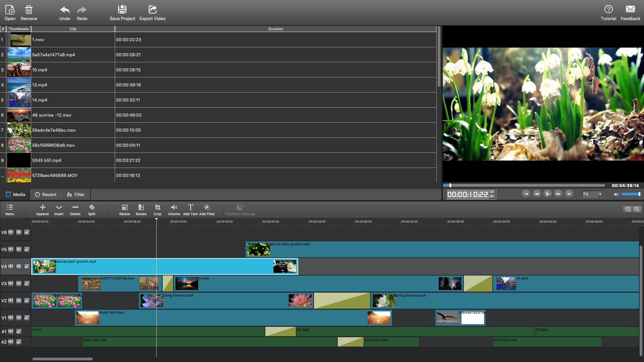Click the Natural plant growth thumbnail on V4
The image size is (644, 362).
pos(44,266)
